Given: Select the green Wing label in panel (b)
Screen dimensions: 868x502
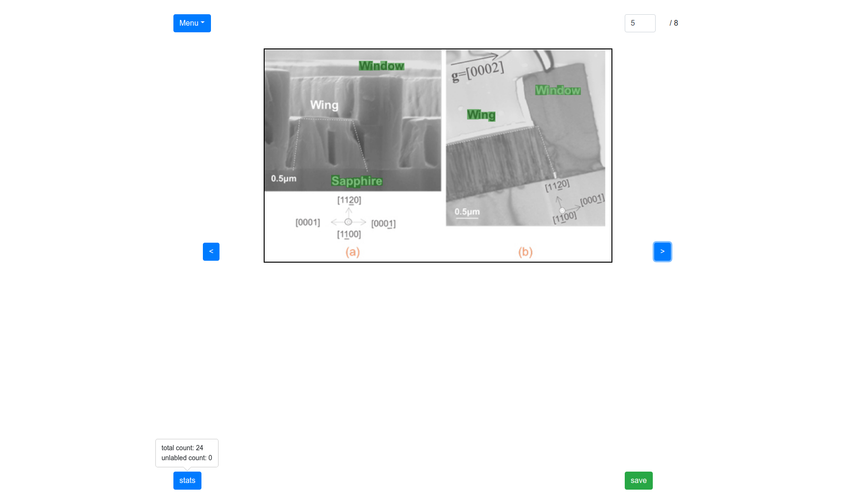Looking at the screenshot, I should point(481,115).
